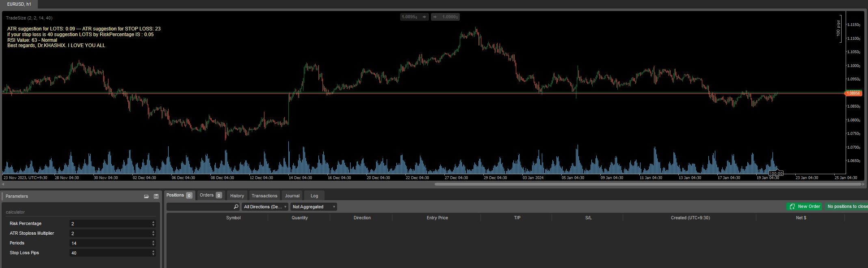Click the load parameters icon in Parameters panel
This screenshot has height=268, width=868.
(x=147, y=197)
